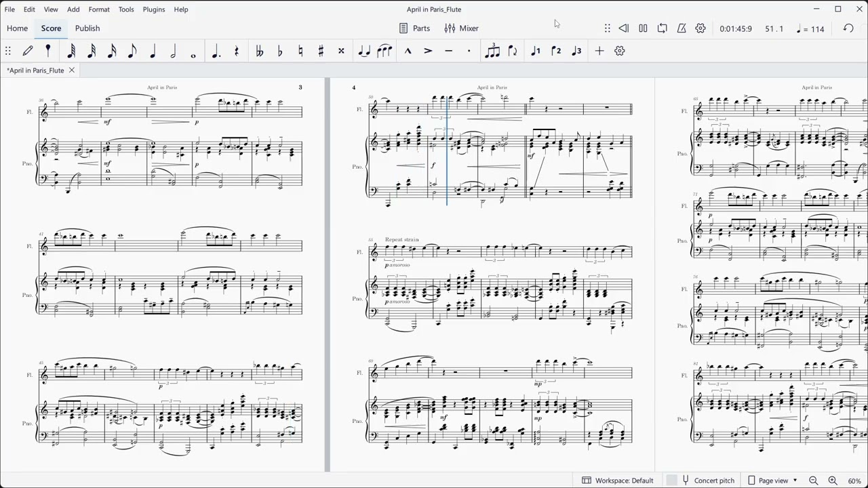868x488 pixels.
Task: Apply sharp accidental
Action: [321, 51]
